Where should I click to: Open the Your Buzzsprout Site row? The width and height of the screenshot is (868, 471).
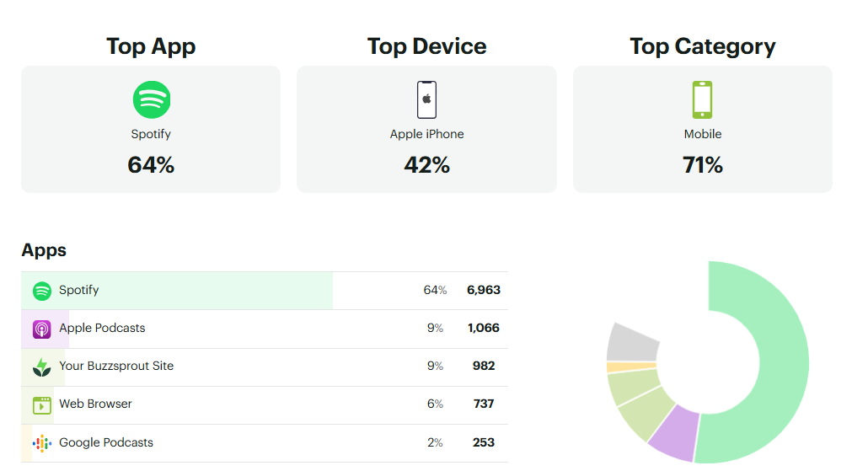(x=116, y=366)
